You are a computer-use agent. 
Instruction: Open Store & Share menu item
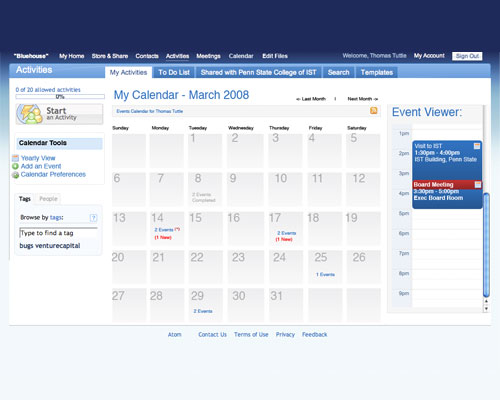point(110,56)
